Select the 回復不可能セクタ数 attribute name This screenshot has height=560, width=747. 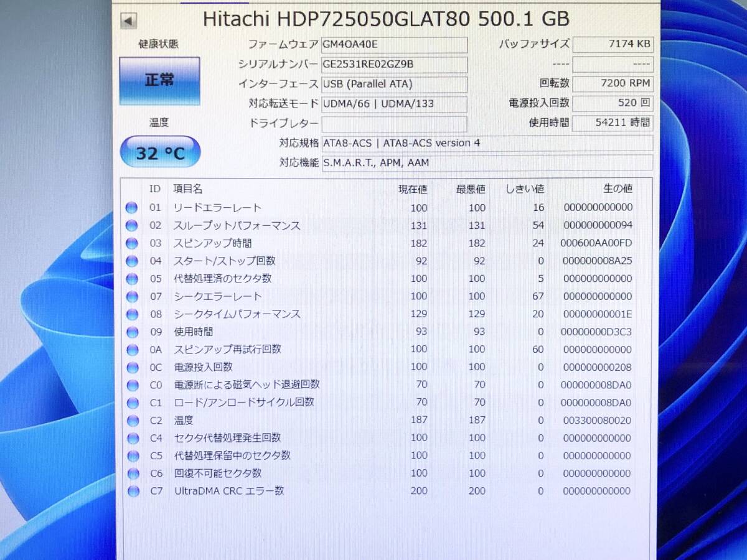(x=217, y=474)
